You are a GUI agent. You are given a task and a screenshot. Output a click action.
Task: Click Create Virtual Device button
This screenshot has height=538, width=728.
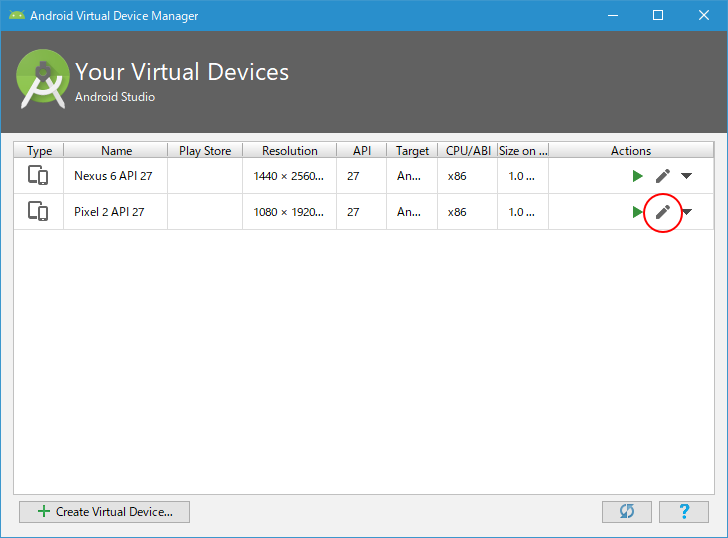[104, 511]
